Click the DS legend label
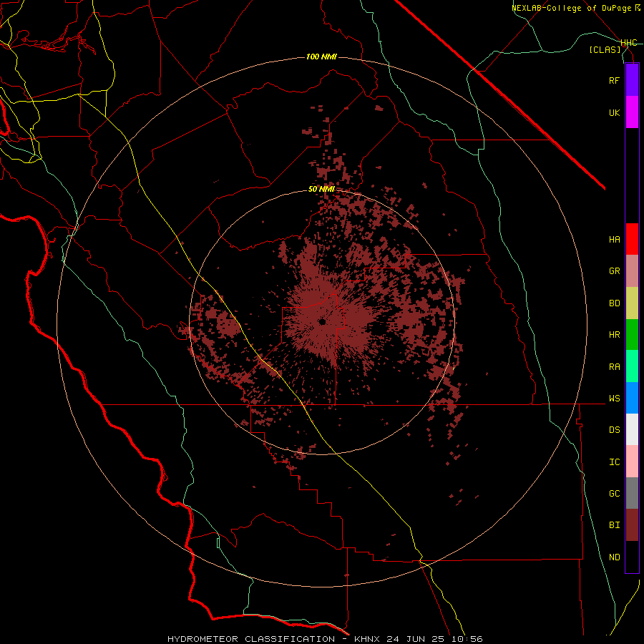Screen dimensions: 644x644 (614, 430)
